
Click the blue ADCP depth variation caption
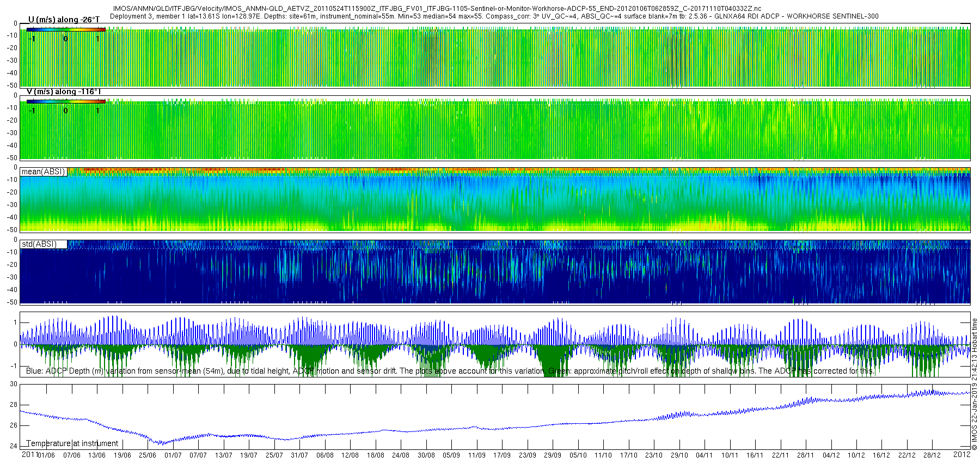click(x=285, y=371)
